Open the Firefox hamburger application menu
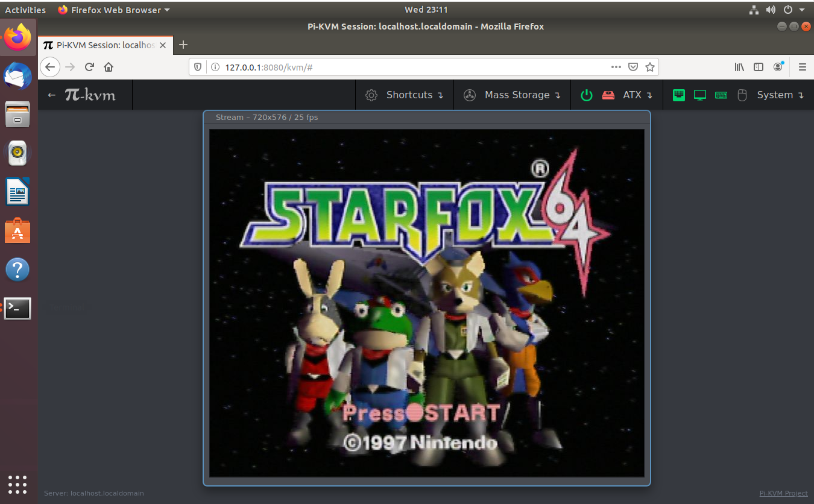Screen dimensions: 814x504 [802, 67]
